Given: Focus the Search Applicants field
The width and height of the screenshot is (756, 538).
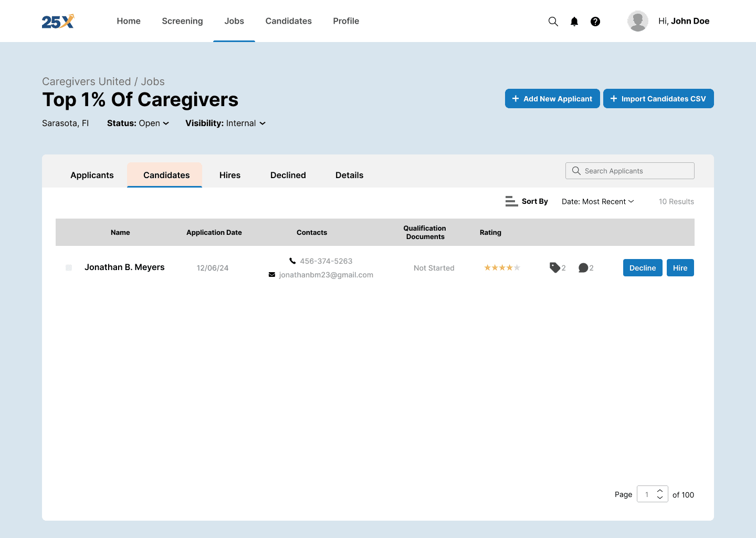Looking at the screenshot, I should pyautogui.click(x=630, y=171).
